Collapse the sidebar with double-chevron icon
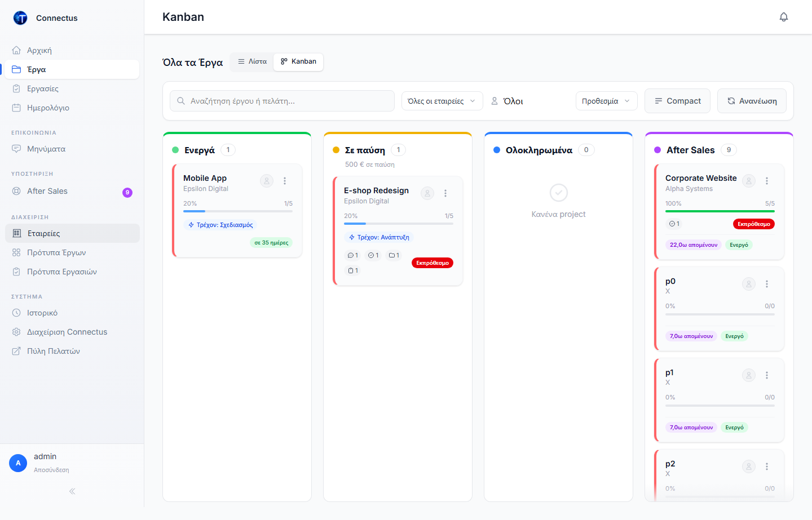Viewport: 812px width, 520px height. [72, 491]
